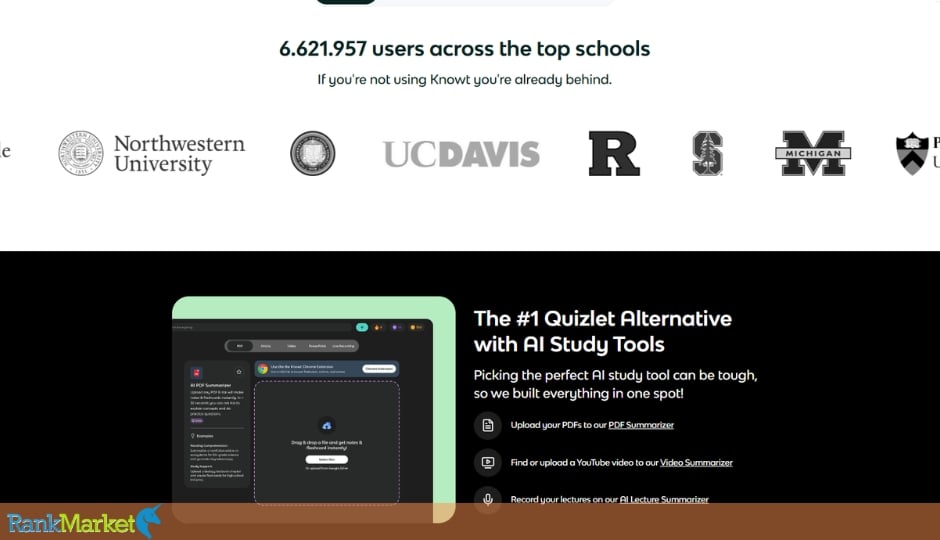
Task: Open the AI Lecture Summarizer link
Action: [x=664, y=499]
